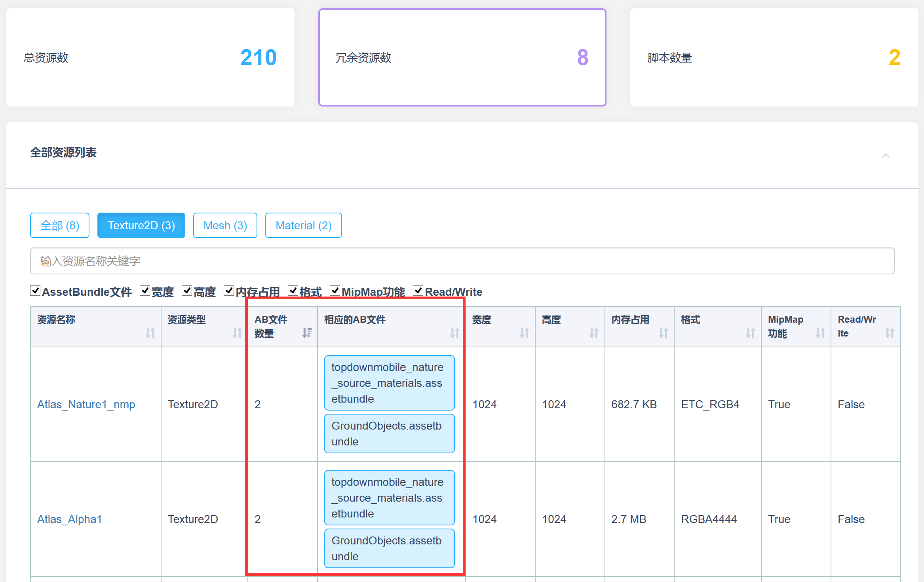Image resolution: width=924 pixels, height=582 pixels.
Task: Open the Atlas_Alpha1 asset link
Action: [70, 519]
